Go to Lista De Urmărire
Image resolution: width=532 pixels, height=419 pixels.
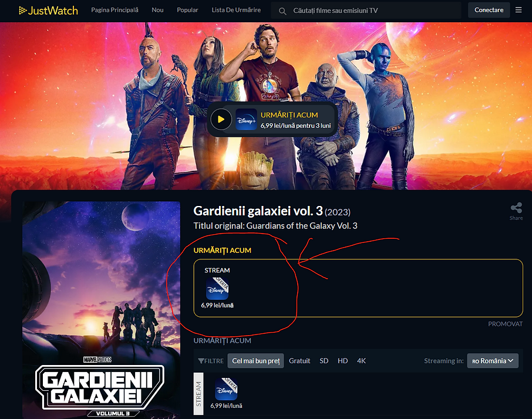[236, 11]
